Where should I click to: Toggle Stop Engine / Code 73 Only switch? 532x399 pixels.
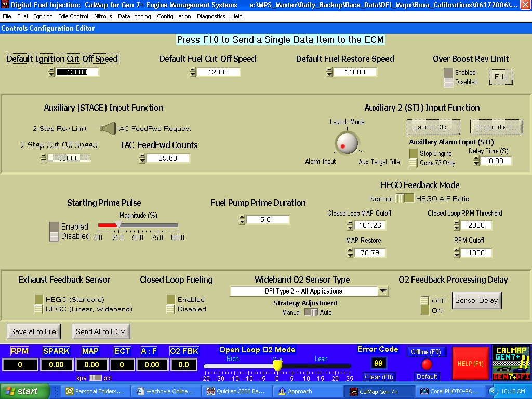tap(413, 158)
